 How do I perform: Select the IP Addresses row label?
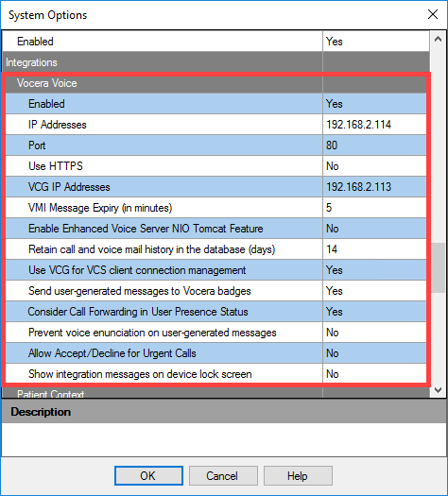(x=58, y=125)
